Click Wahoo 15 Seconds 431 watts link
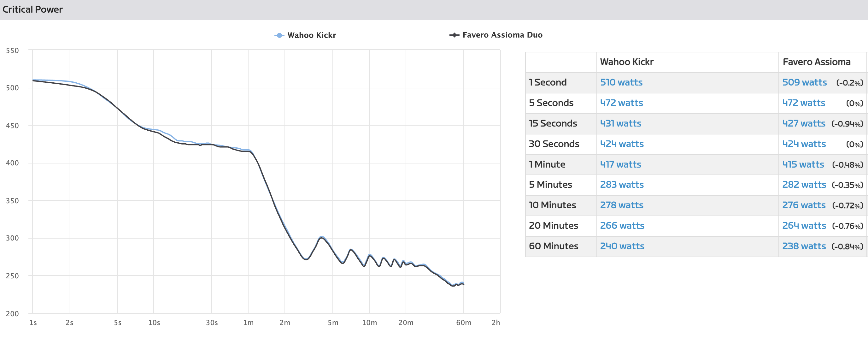The width and height of the screenshot is (868, 344). tap(620, 123)
